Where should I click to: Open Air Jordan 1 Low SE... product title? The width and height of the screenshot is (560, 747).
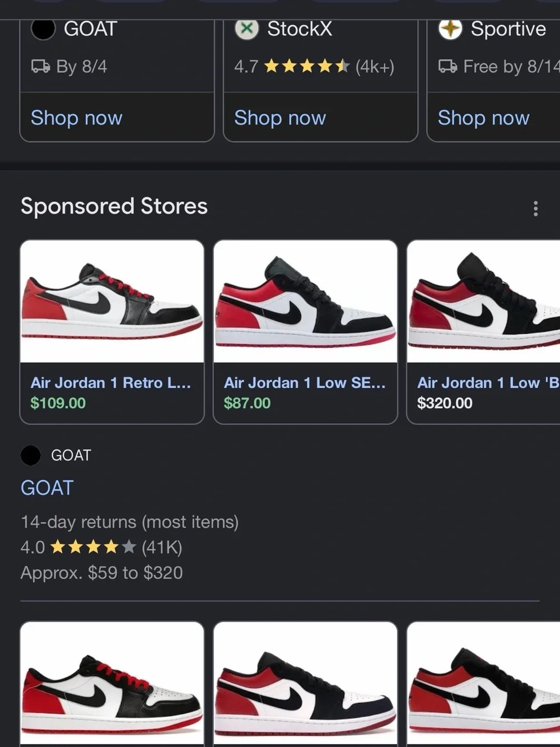(305, 383)
